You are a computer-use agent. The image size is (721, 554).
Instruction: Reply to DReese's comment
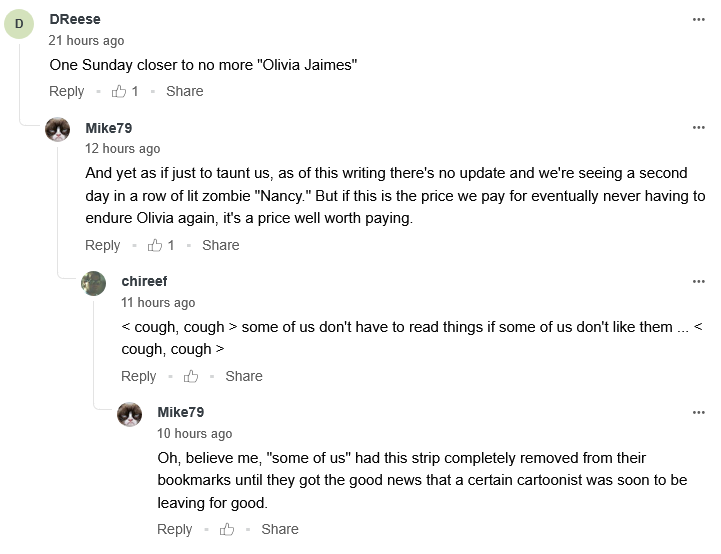pyautogui.click(x=67, y=91)
